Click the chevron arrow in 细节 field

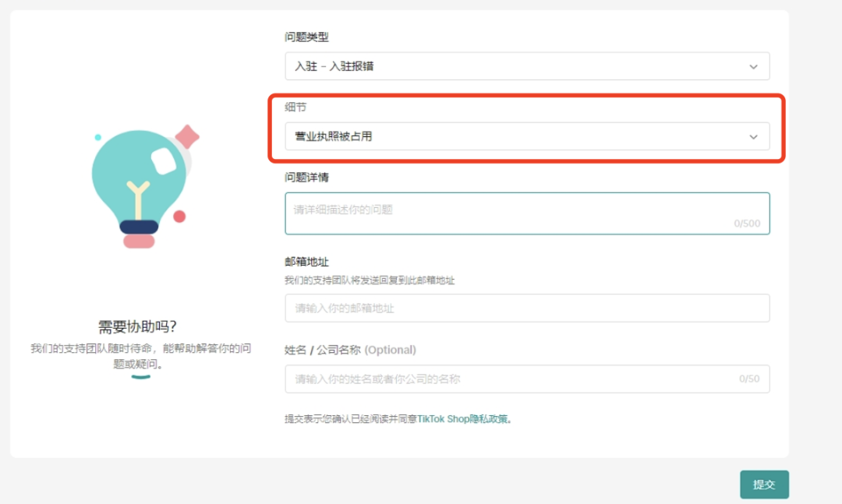pos(753,137)
